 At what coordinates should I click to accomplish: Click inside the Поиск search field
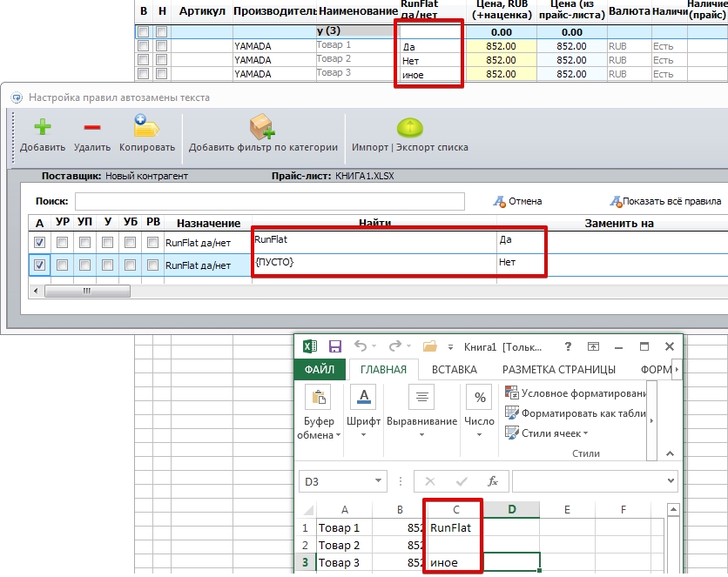[270, 201]
